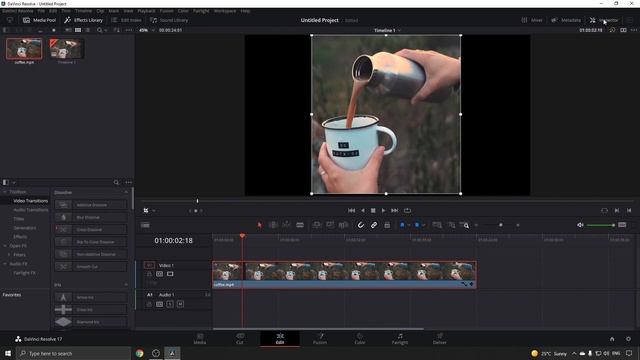Viewport: 640px width, 360px height.
Task: Open the Help menu
Action: (245, 11)
